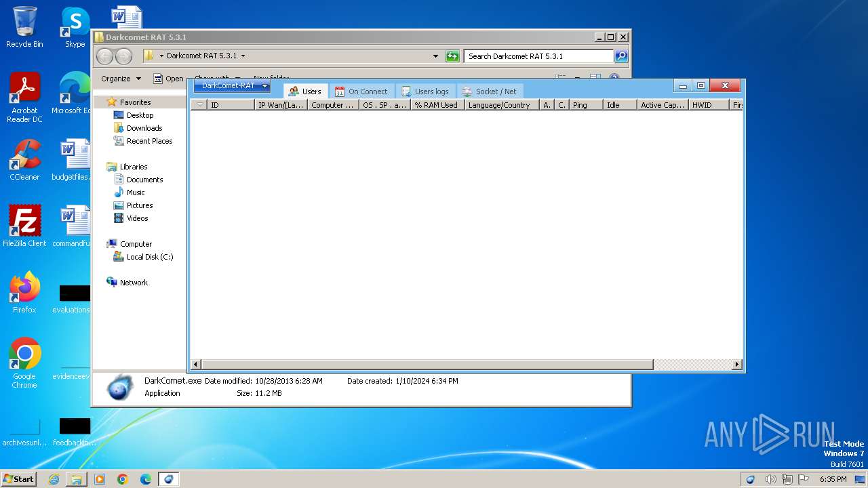This screenshot has width=868, height=488.
Task: Click DarkComet taskbar button
Action: [x=169, y=479]
